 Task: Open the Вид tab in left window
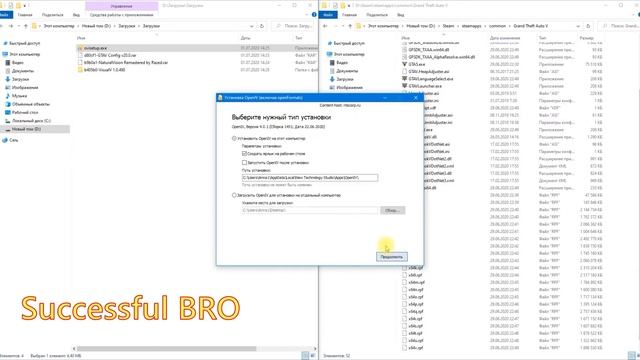(x=76, y=15)
